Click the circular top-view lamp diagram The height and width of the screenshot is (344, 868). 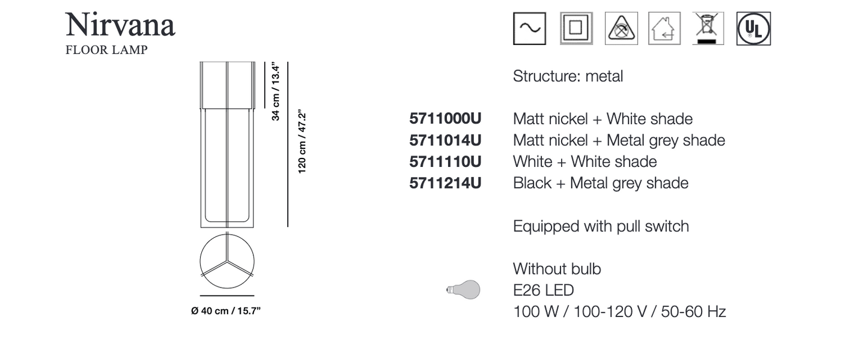tap(227, 262)
